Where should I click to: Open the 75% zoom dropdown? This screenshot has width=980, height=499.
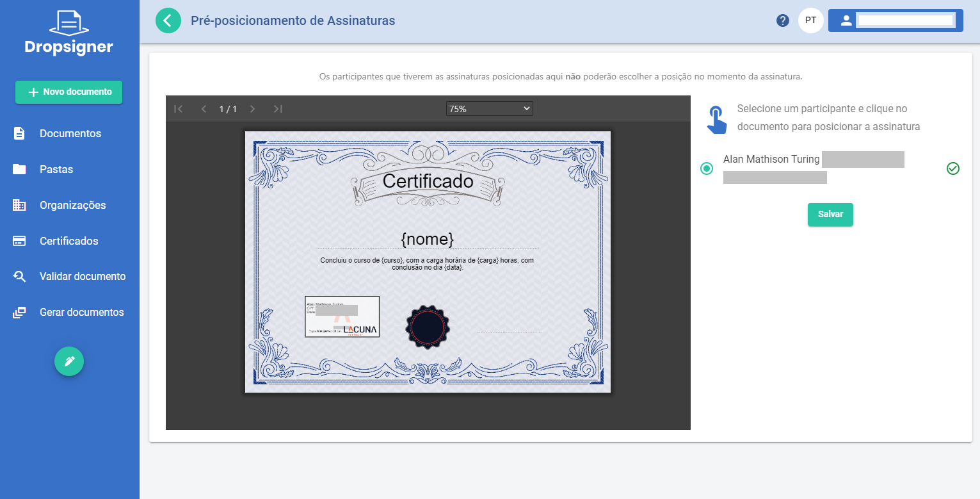click(x=490, y=109)
